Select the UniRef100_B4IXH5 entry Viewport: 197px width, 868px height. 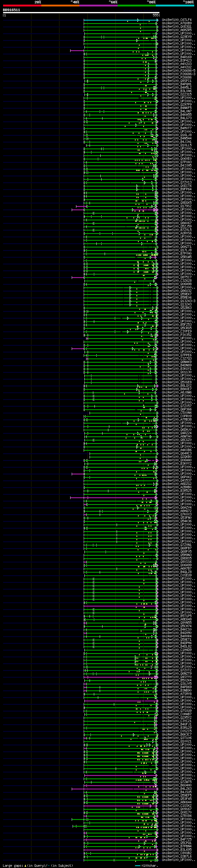177,166
